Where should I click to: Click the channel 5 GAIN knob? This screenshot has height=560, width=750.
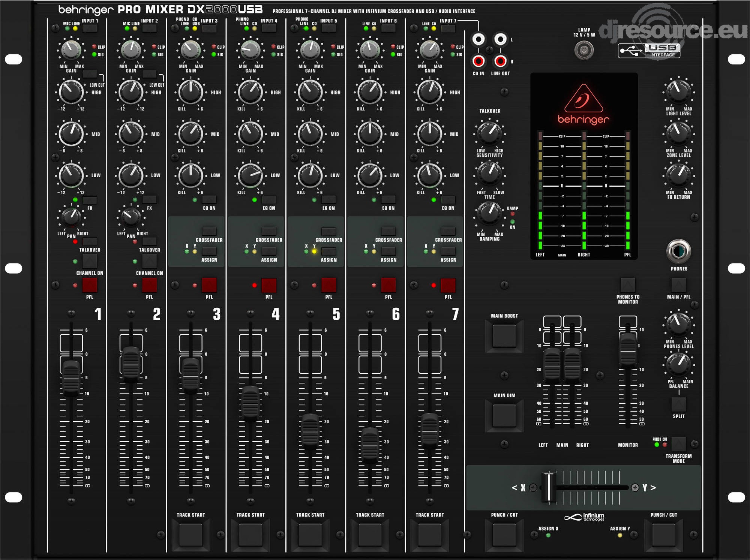[310, 50]
